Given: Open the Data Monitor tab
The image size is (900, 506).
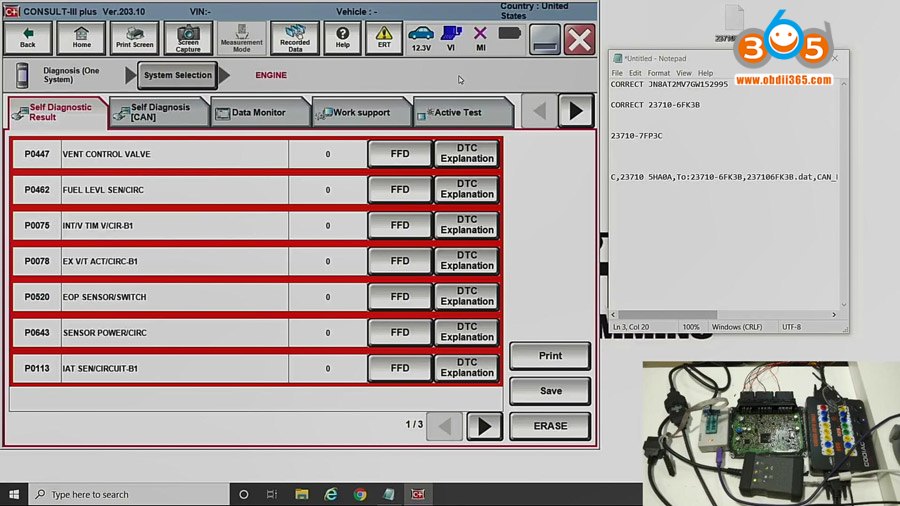Looking at the screenshot, I should 259,112.
